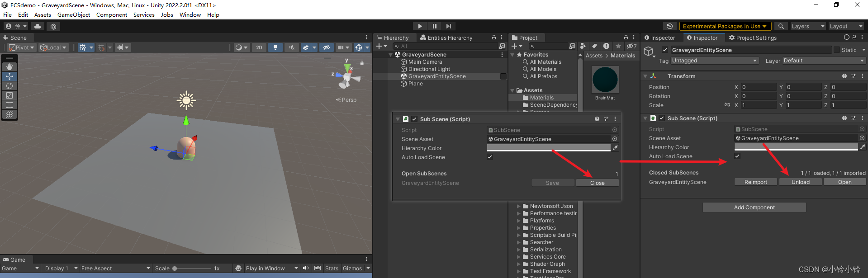Open the Tag Untagged dropdown
Screen dimensions: 868x278
[714, 61]
